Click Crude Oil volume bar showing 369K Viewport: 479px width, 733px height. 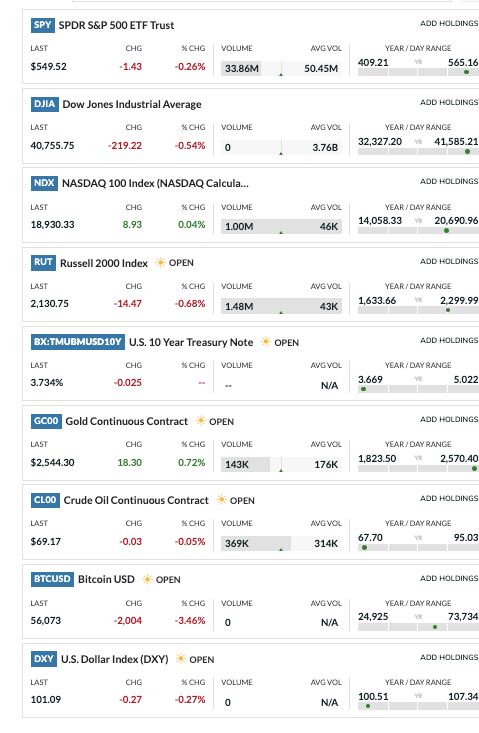(x=281, y=543)
